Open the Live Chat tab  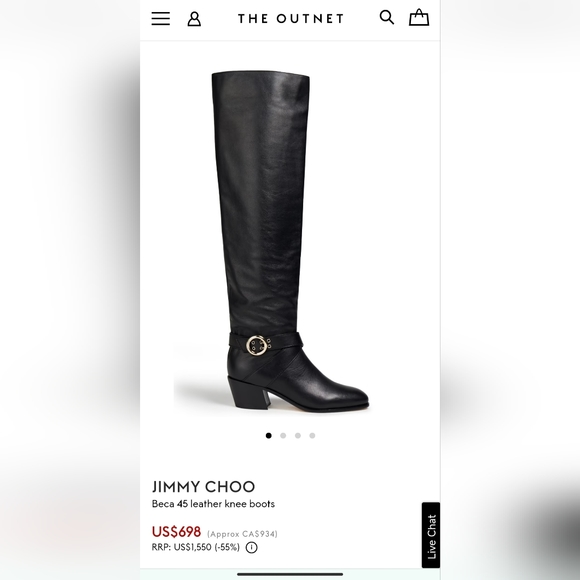pos(431,535)
